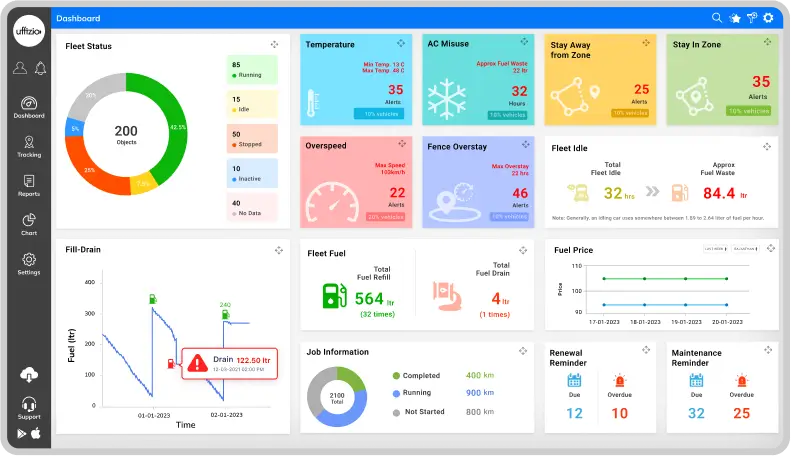
Task: Open search from the top bar
Action: pos(717,18)
